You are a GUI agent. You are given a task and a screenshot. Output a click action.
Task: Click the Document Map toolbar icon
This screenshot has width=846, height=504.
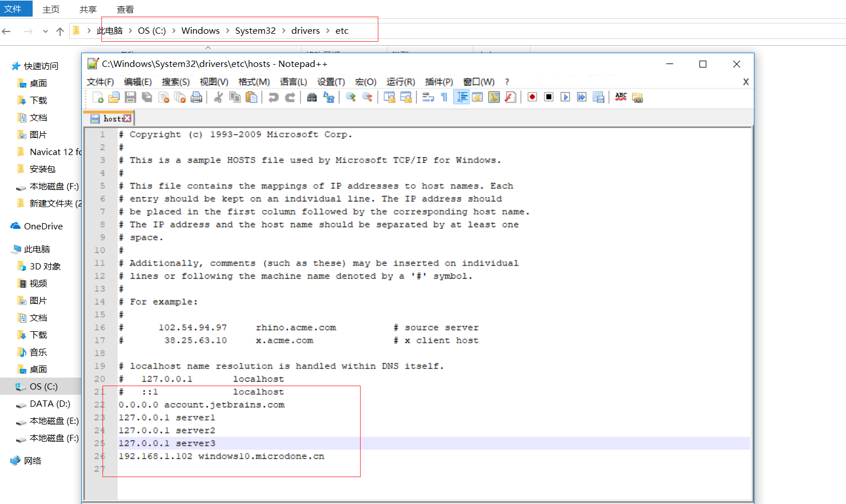click(x=493, y=97)
